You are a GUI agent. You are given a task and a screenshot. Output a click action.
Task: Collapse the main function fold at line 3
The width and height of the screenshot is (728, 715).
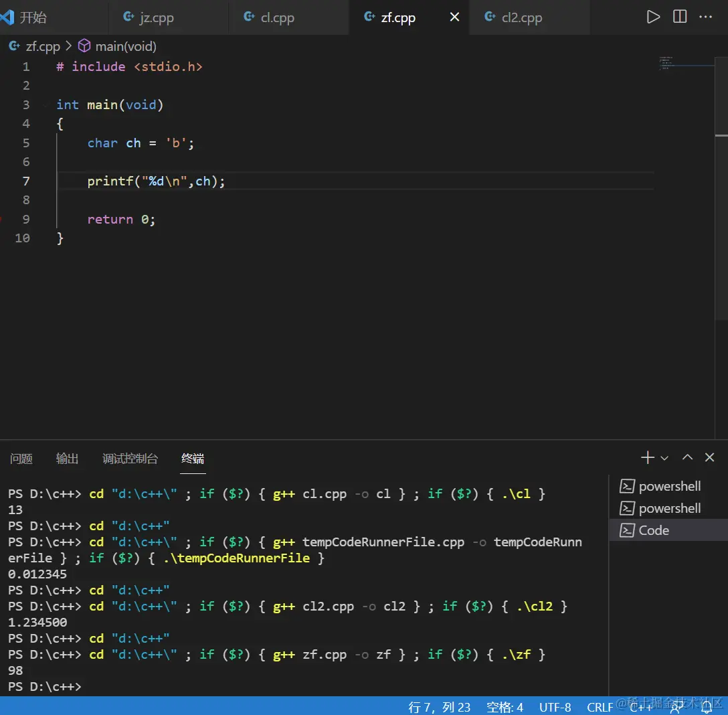click(x=45, y=105)
